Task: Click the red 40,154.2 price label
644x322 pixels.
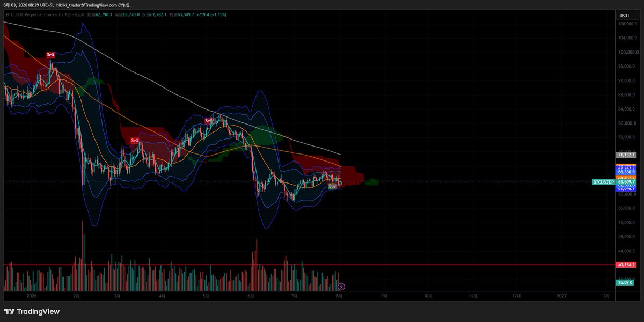Action: 626,265
